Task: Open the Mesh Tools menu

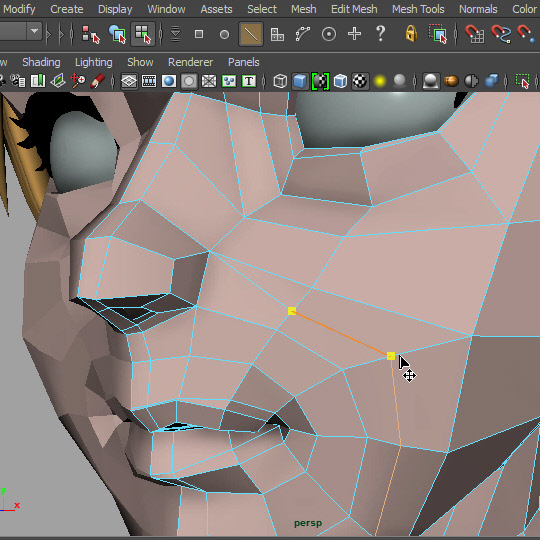Action: [x=418, y=9]
